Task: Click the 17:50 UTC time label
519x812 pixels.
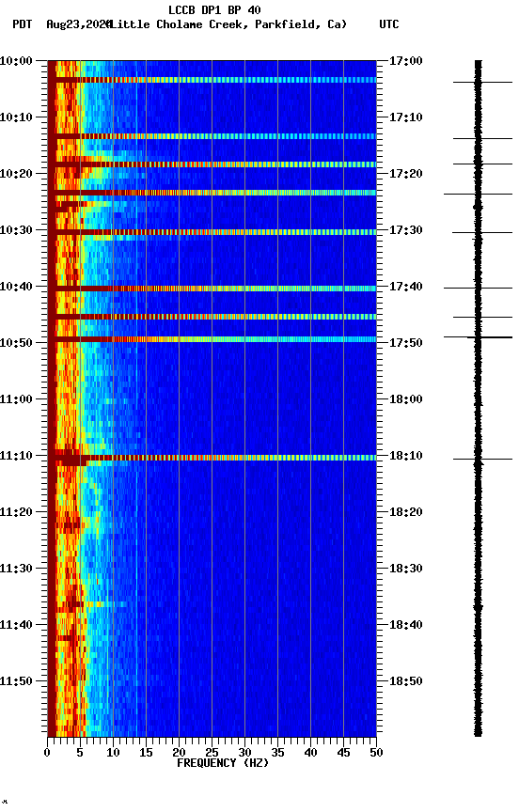Action: click(405, 343)
